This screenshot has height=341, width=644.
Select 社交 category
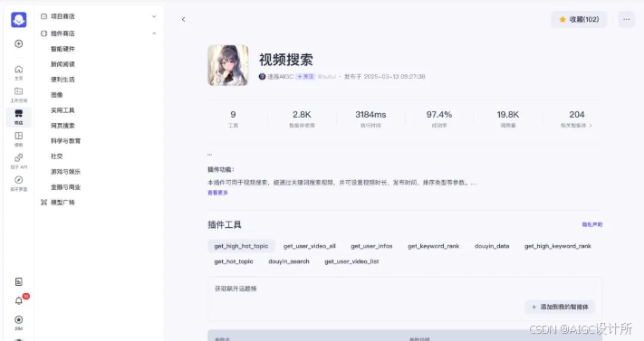click(57, 156)
